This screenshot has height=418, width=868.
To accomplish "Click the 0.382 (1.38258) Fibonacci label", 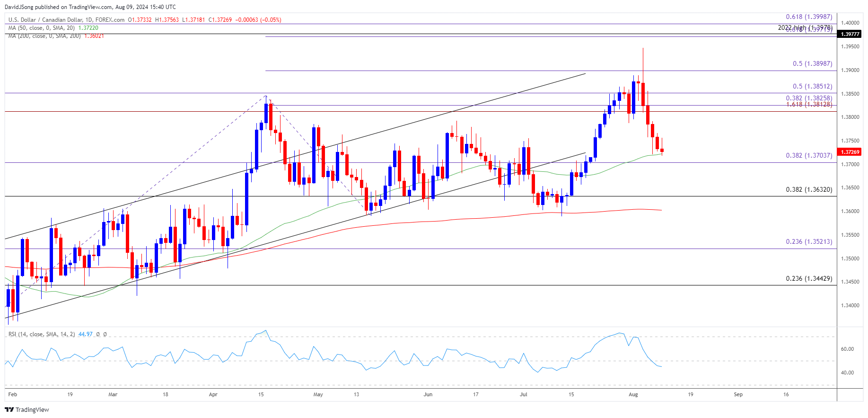I will coord(809,98).
